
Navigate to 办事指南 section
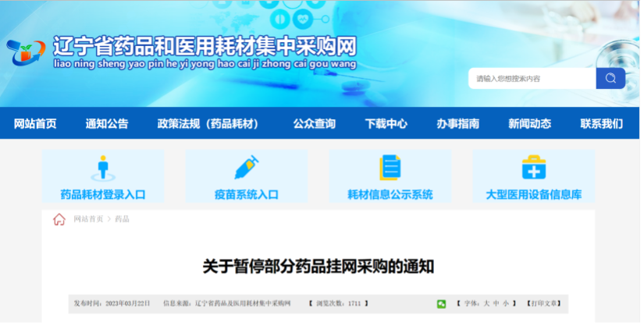(x=458, y=124)
